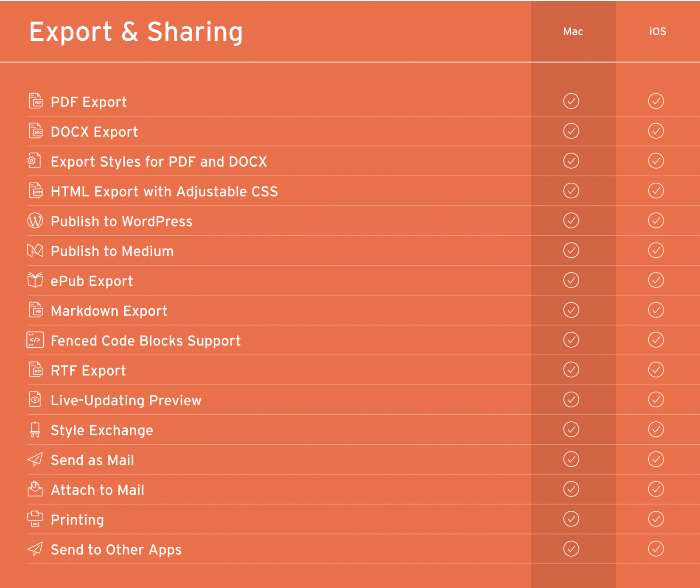Image resolution: width=700 pixels, height=588 pixels.
Task: Click the Mac checkmark for PDF Export
Action: point(571,101)
